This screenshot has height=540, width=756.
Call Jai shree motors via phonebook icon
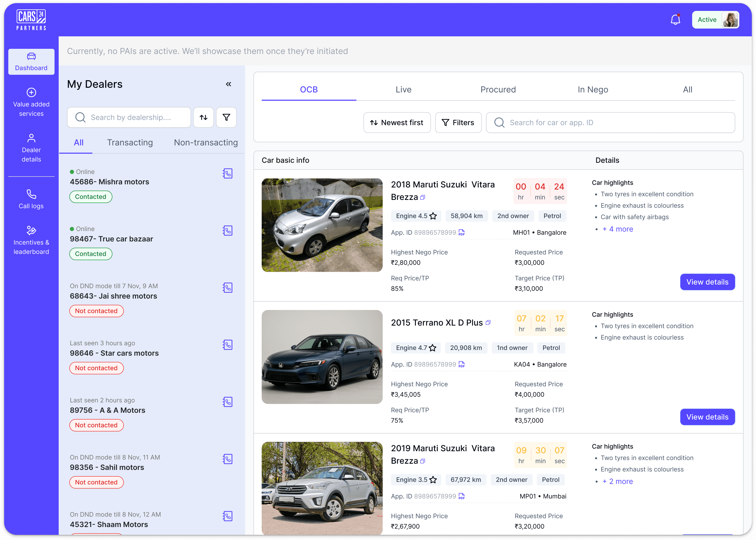(x=228, y=288)
